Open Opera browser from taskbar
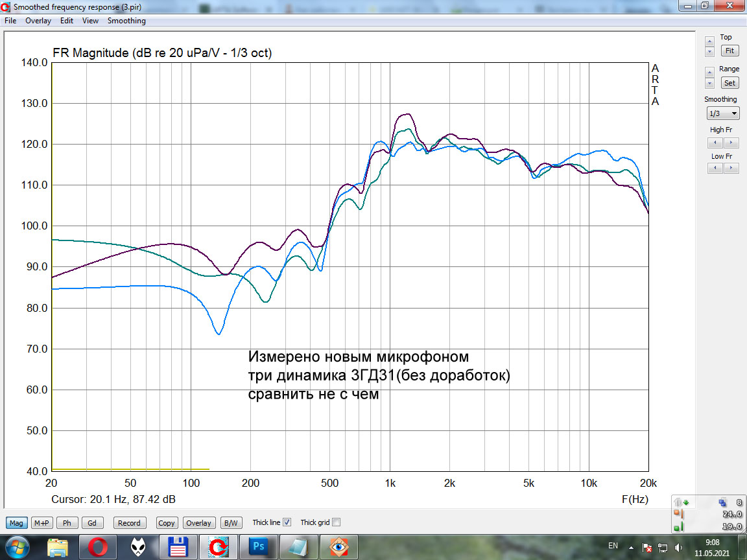The image size is (747, 560). [97, 547]
